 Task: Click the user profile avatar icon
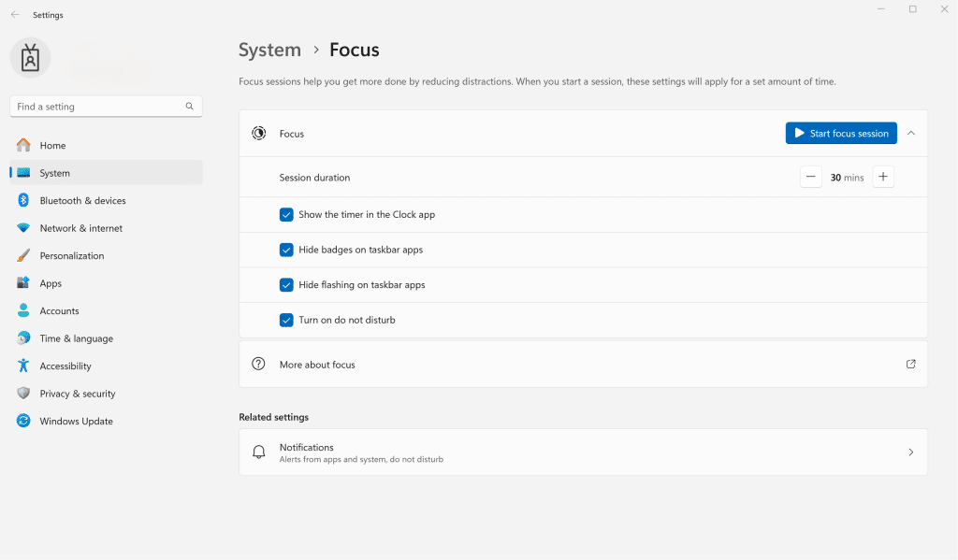click(x=30, y=58)
